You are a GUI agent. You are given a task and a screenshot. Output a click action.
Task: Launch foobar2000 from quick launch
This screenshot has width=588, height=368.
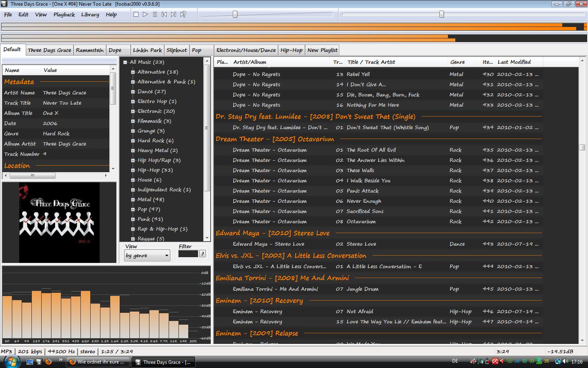tap(39, 361)
